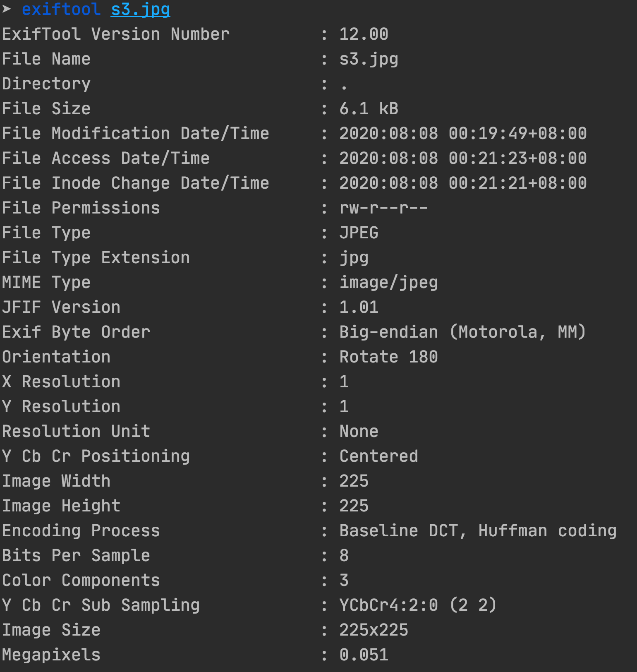Select the ExifTool Version Number value 12.00

pos(364,34)
